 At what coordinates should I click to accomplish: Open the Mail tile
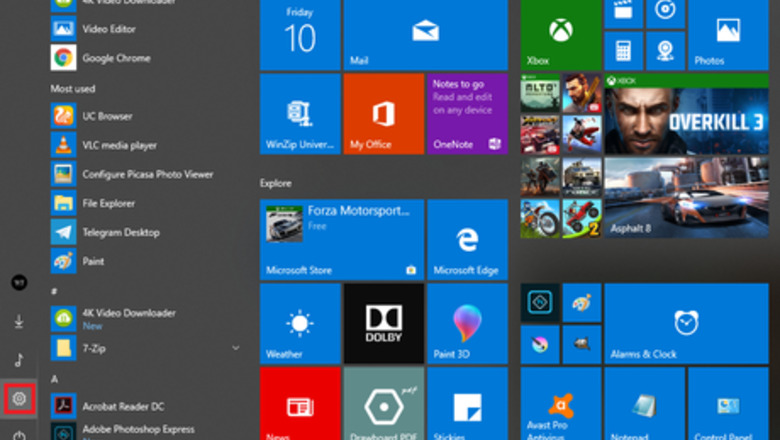(426, 35)
